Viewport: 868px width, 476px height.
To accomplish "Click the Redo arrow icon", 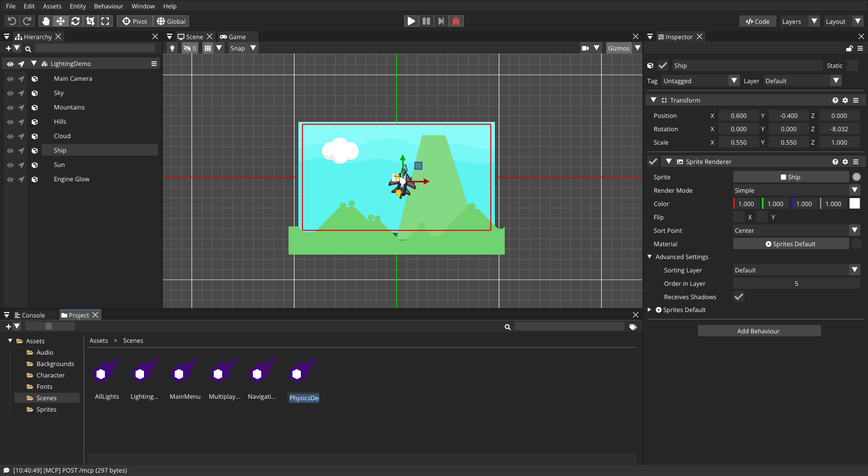I will pyautogui.click(x=27, y=21).
